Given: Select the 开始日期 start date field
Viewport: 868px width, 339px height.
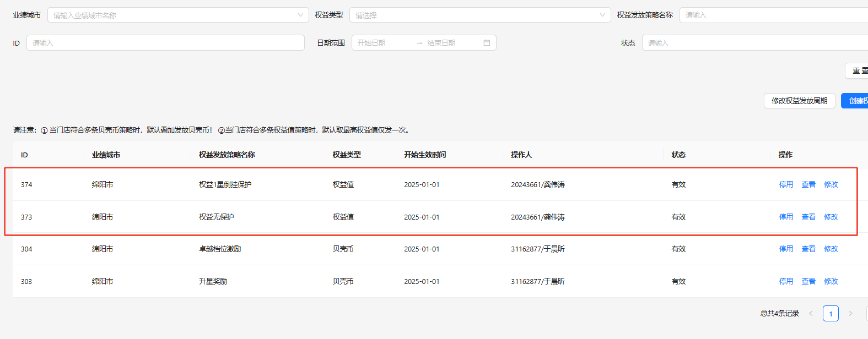Looking at the screenshot, I should [x=382, y=43].
